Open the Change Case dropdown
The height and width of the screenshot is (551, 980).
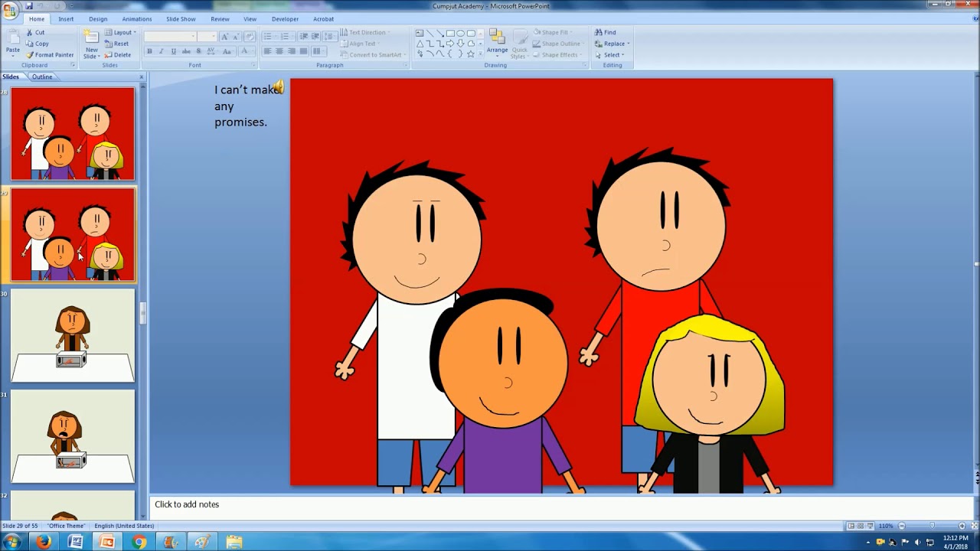point(227,51)
